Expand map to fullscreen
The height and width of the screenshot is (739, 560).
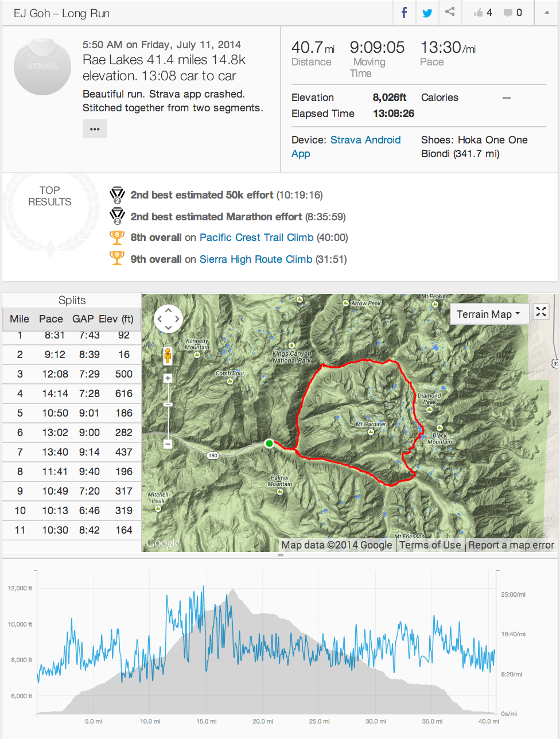click(541, 312)
